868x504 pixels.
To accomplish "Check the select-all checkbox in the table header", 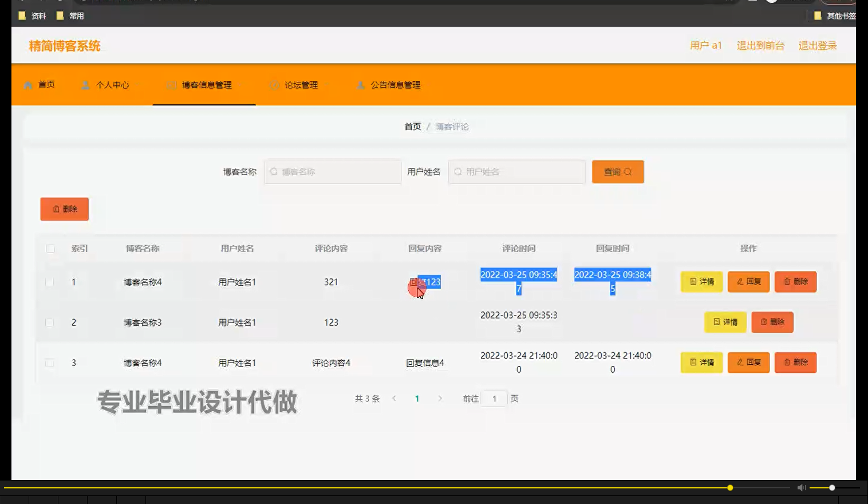I will coord(49,249).
